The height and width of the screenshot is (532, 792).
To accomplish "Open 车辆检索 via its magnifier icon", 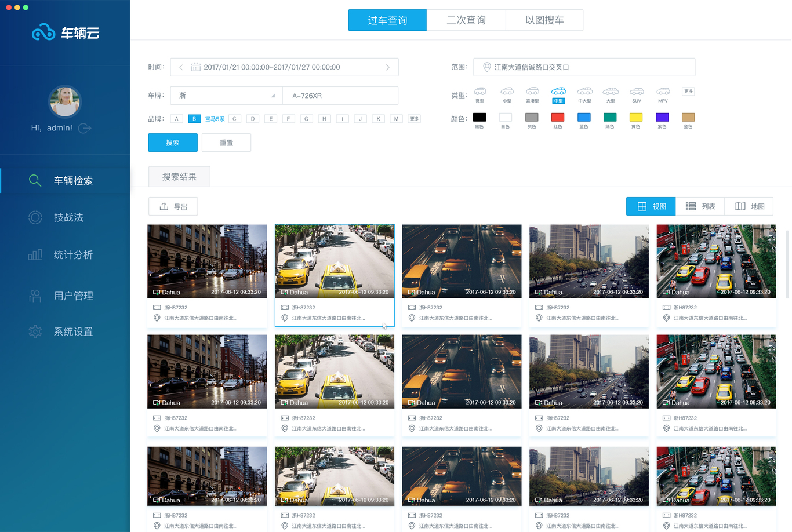I will [x=35, y=180].
